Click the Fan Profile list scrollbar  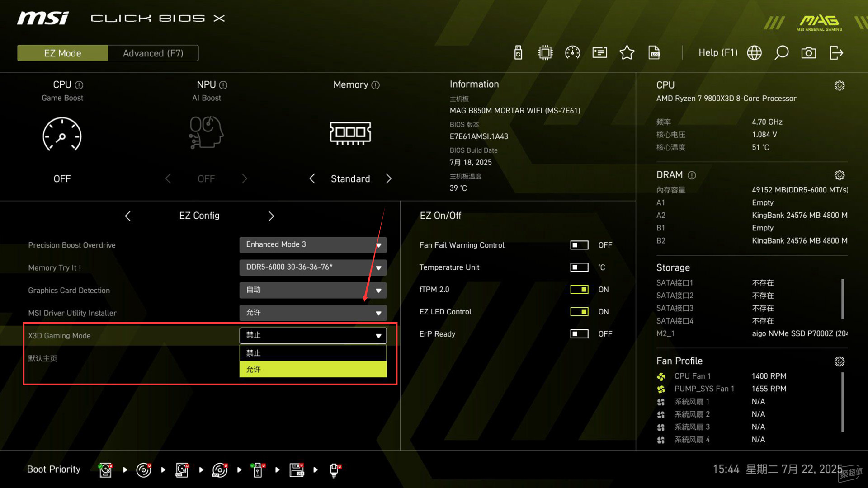843,402
